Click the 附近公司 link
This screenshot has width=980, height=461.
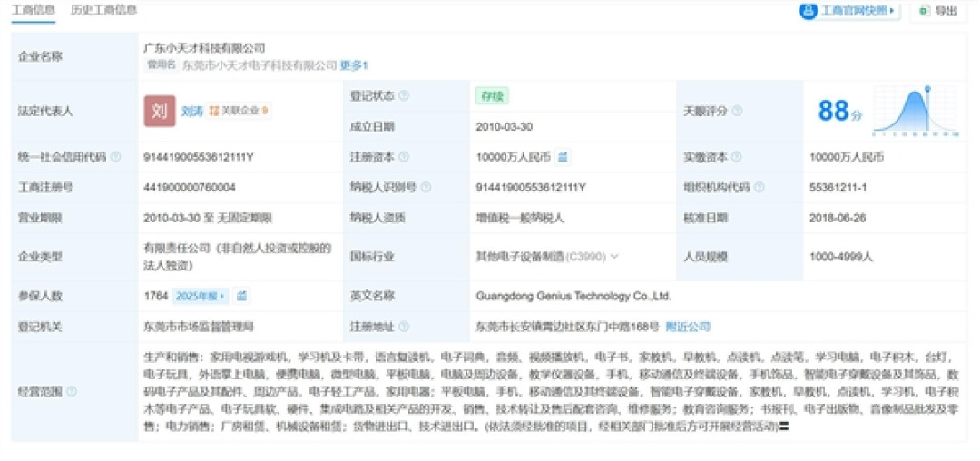[688, 327]
